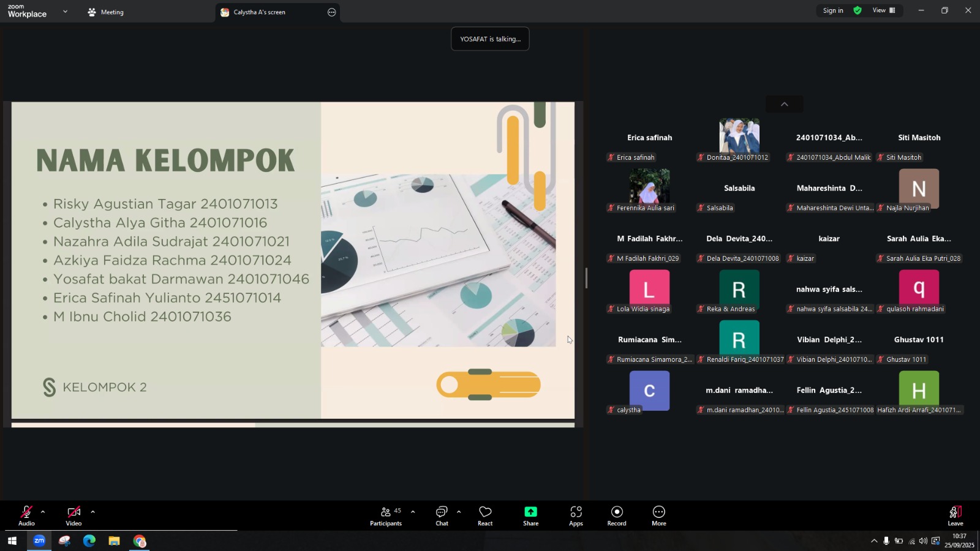This screenshot has width=980, height=551.
Task: Click the React icon in toolbar
Action: pyautogui.click(x=485, y=512)
